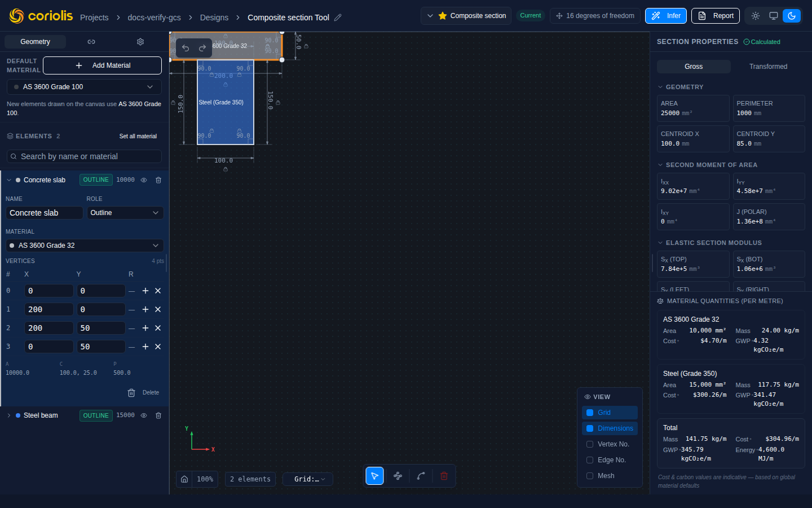Click the search by name or material field
This screenshot has width=812, height=508.
(x=84, y=156)
